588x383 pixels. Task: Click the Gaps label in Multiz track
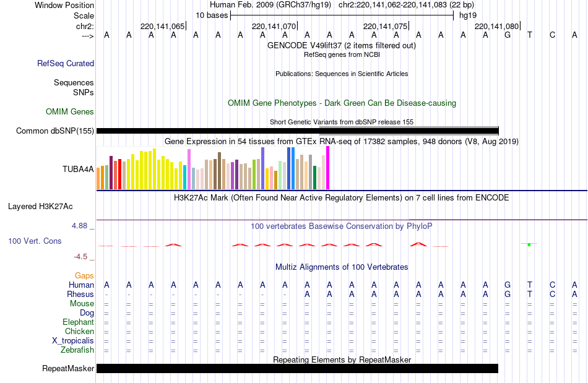(84, 276)
